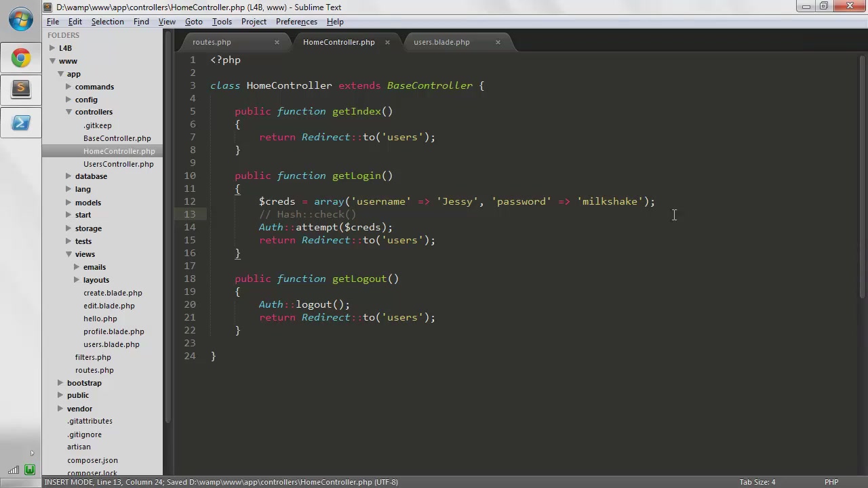868x488 pixels.
Task: Open the Preferences menu
Action: pos(296,22)
